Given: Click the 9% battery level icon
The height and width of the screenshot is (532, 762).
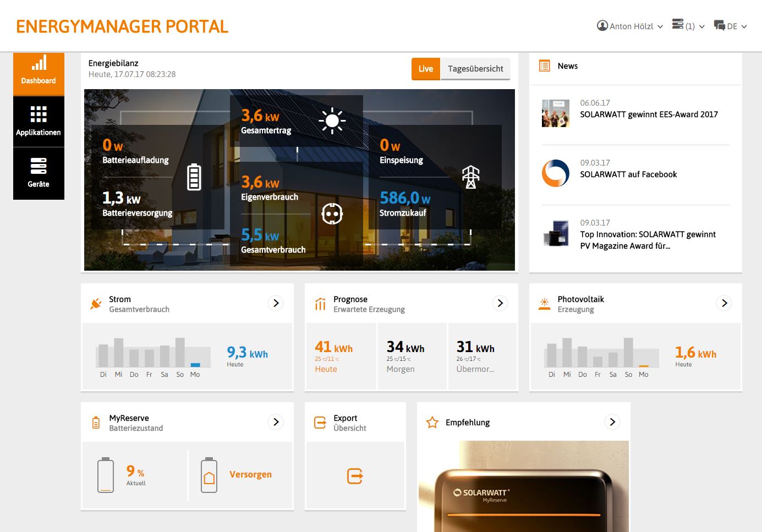Looking at the screenshot, I should tap(106, 475).
